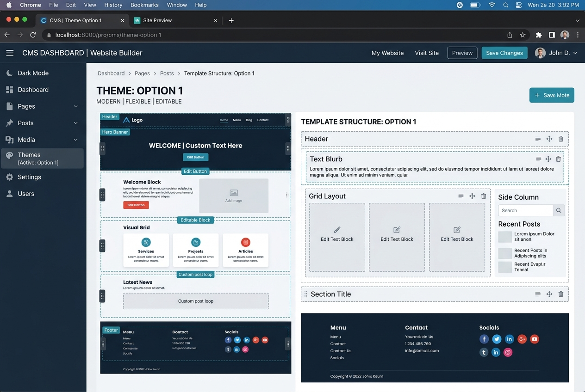The width and height of the screenshot is (585, 392).
Task: Select the move icon on Text Blurb
Action: 548,159
